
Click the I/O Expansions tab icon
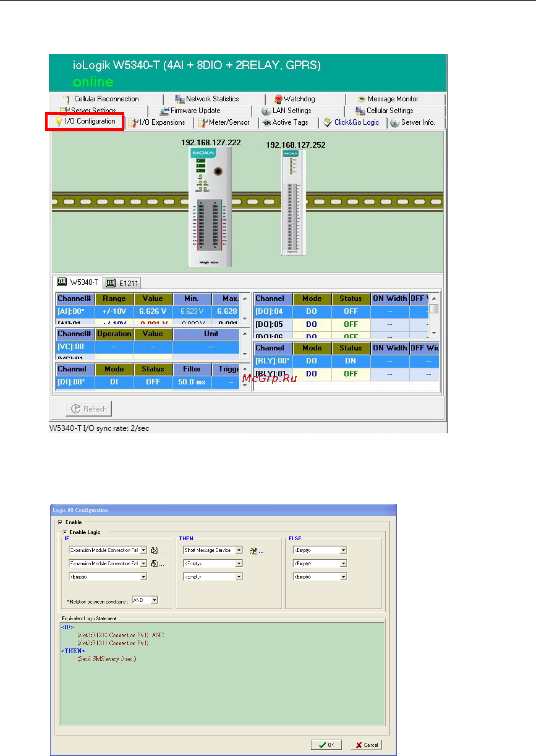[133, 123]
